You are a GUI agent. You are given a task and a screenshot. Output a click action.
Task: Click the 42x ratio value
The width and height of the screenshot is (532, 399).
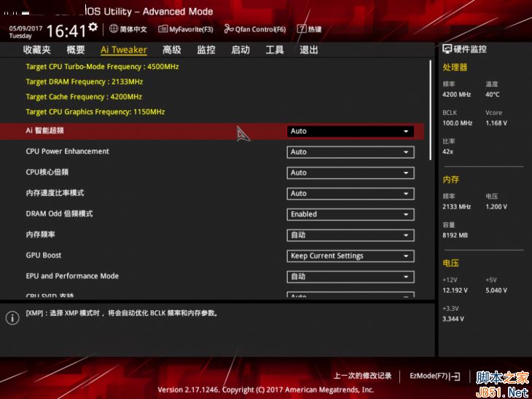coord(448,151)
